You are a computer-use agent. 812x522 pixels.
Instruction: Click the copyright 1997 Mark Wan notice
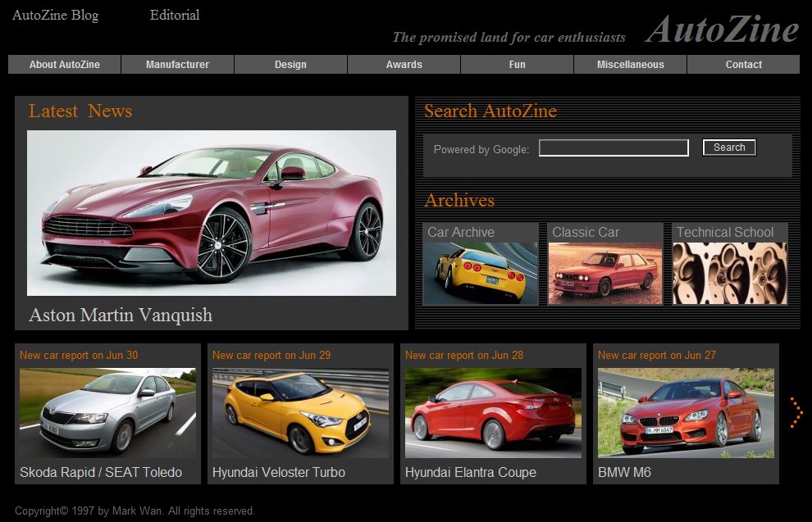tap(135, 511)
